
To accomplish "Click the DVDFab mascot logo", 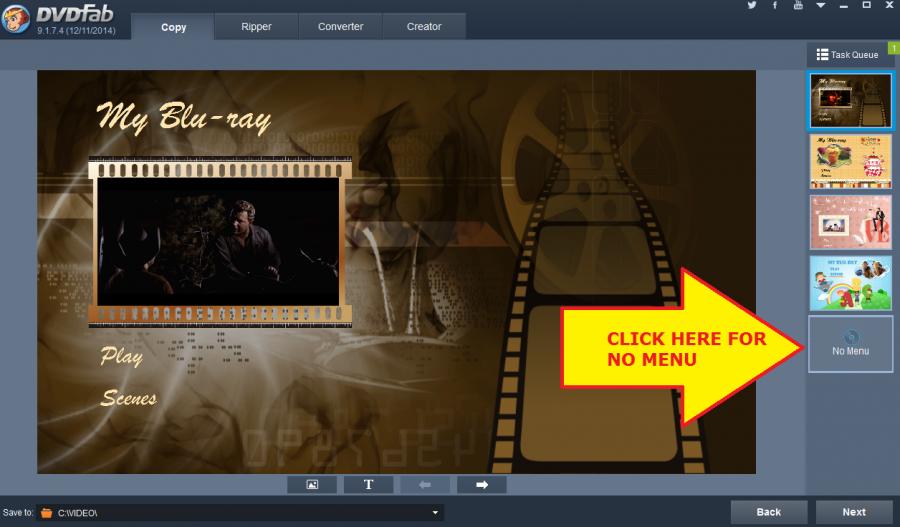I will pos(15,20).
